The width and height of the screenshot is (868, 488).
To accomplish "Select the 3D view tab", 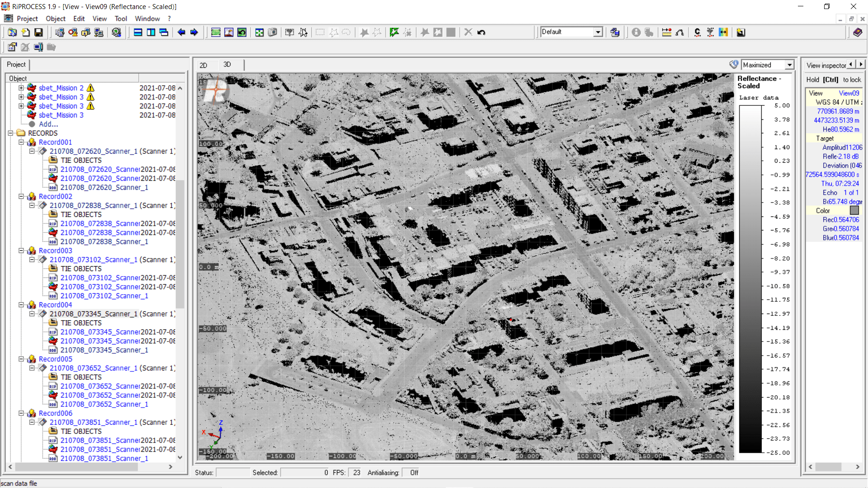I will point(227,65).
